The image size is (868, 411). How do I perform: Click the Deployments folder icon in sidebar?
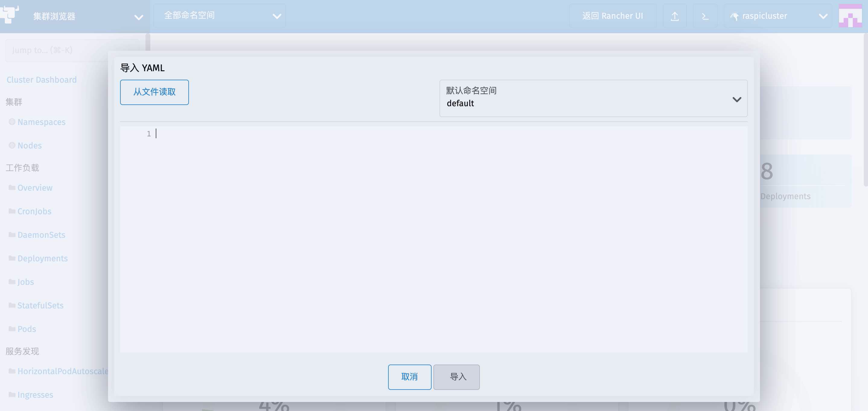[12, 258]
